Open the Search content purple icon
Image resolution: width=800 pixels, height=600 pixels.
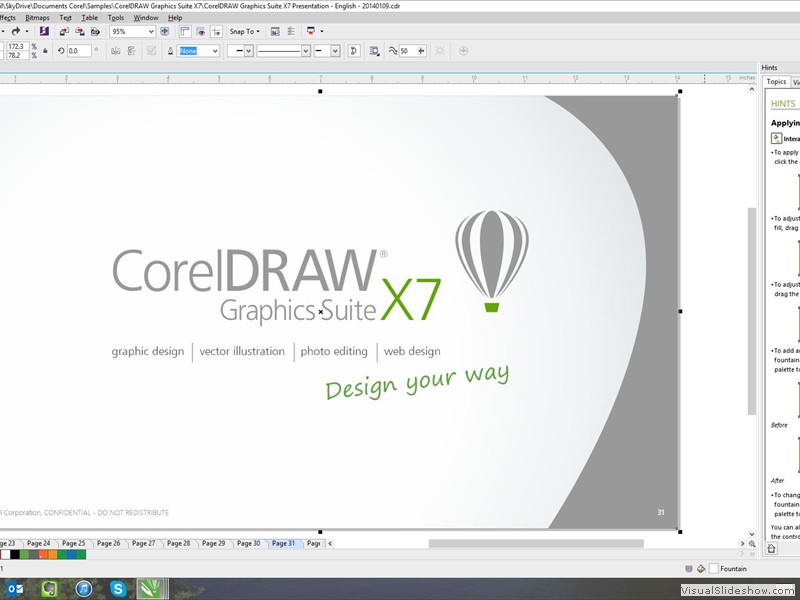(x=44, y=31)
